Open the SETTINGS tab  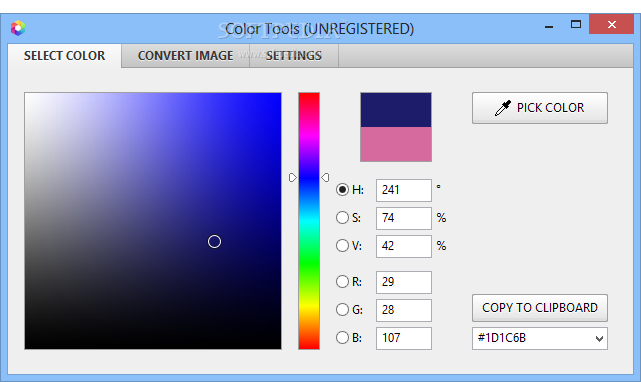(294, 56)
